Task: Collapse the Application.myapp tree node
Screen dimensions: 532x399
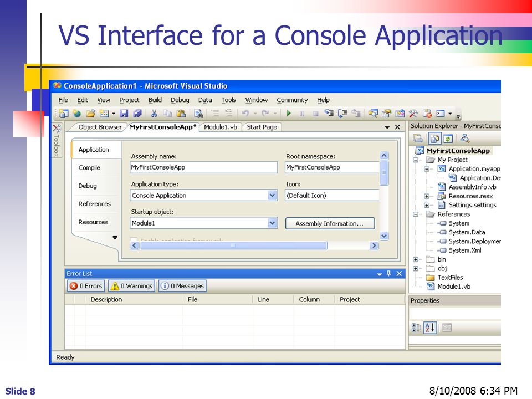Action: tap(427, 169)
